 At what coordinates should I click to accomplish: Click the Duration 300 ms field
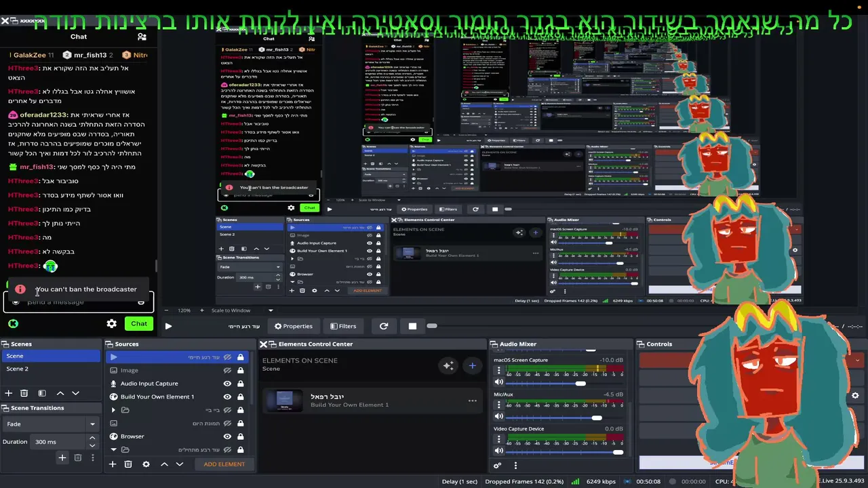point(59,442)
